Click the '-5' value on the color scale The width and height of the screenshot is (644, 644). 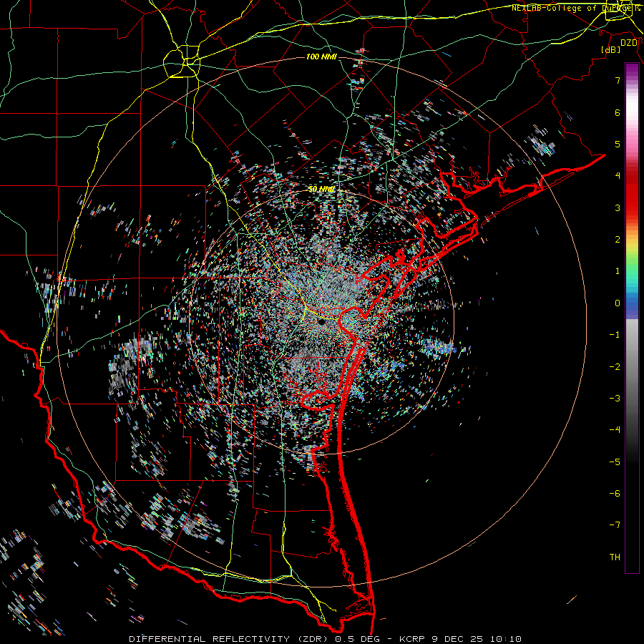[615, 462]
